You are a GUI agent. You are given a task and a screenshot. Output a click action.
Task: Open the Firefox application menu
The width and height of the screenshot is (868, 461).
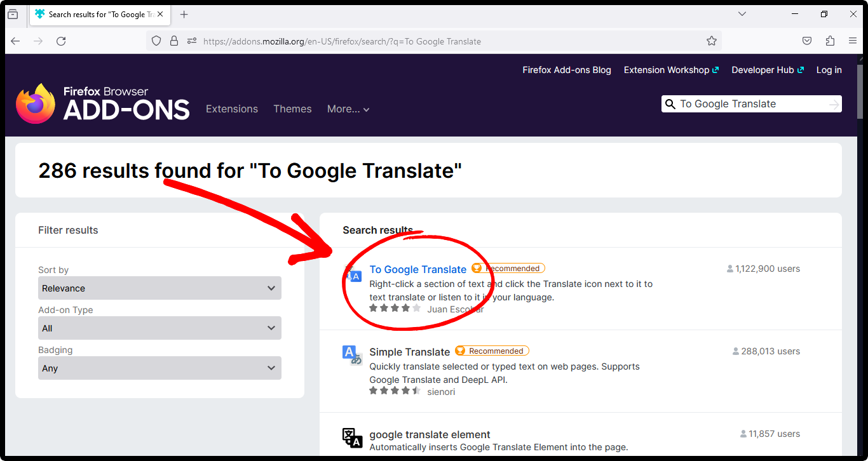tap(853, 41)
